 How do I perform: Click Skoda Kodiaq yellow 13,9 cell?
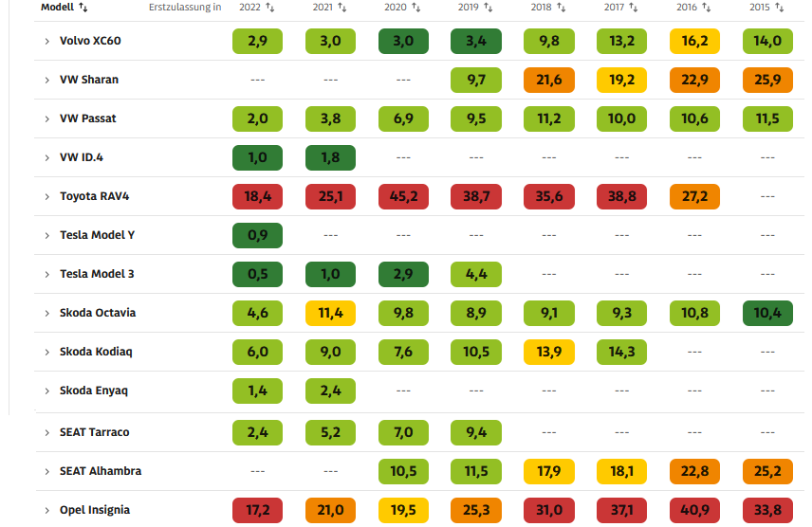click(x=548, y=352)
